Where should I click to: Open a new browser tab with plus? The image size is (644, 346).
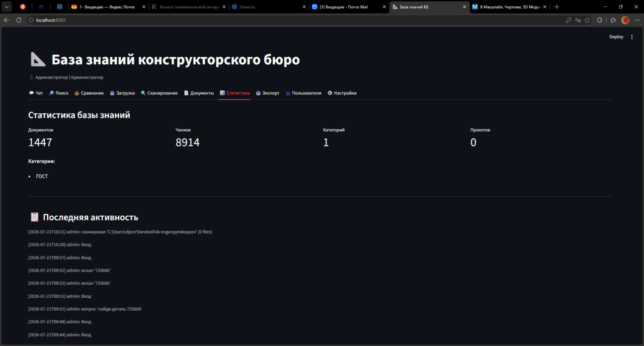click(556, 7)
